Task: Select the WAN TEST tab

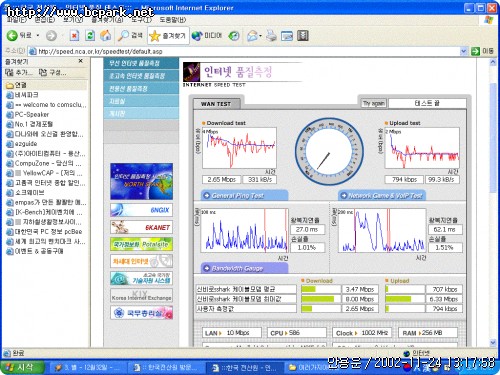Action: point(216,104)
